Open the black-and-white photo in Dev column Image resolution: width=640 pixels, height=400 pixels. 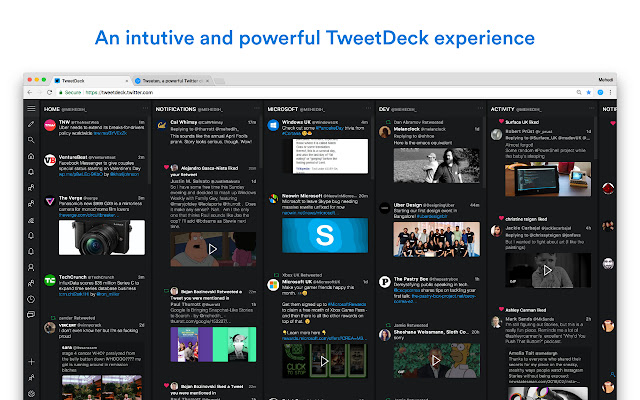[x=436, y=165]
